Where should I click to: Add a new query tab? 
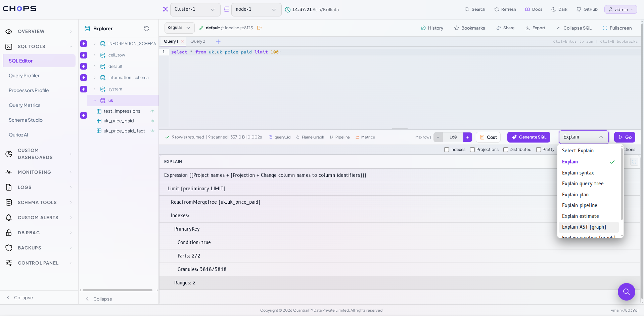click(x=218, y=42)
